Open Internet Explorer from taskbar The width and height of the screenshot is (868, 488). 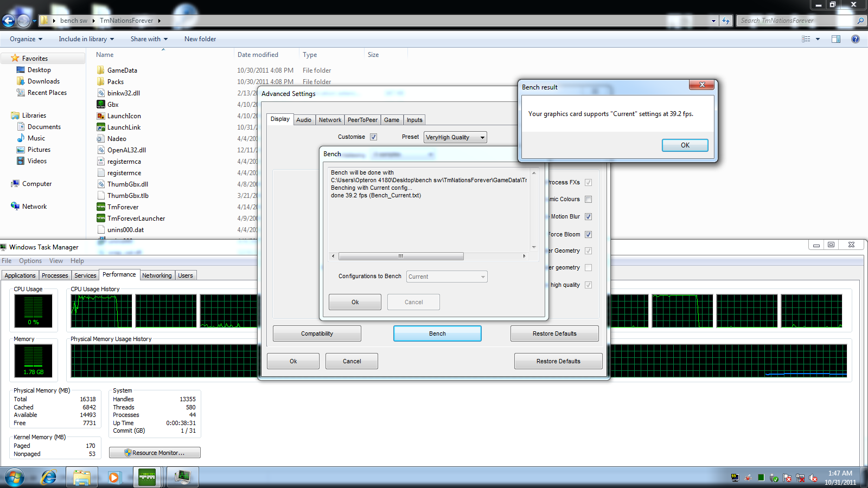click(x=49, y=477)
